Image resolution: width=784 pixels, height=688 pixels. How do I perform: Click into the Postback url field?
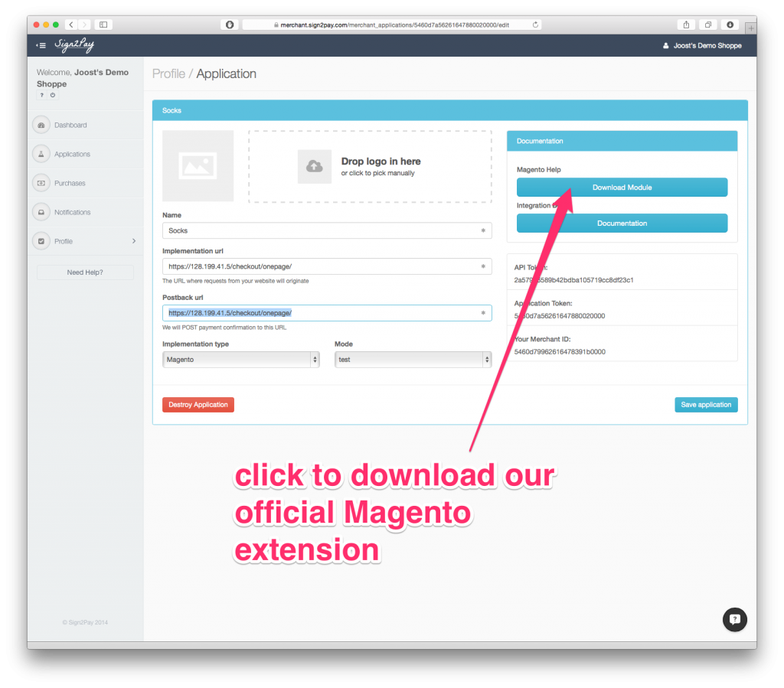(327, 313)
